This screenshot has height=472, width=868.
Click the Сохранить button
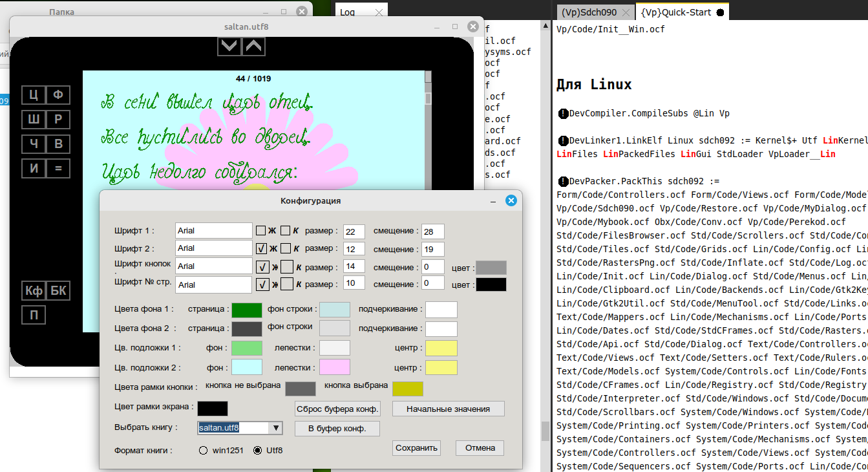(x=417, y=448)
